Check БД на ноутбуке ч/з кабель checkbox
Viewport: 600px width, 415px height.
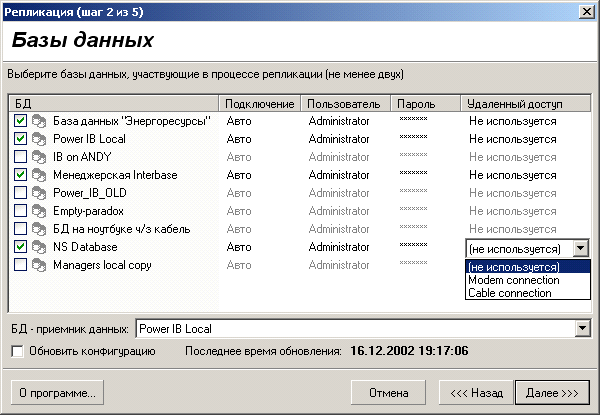click(x=20, y=228)
